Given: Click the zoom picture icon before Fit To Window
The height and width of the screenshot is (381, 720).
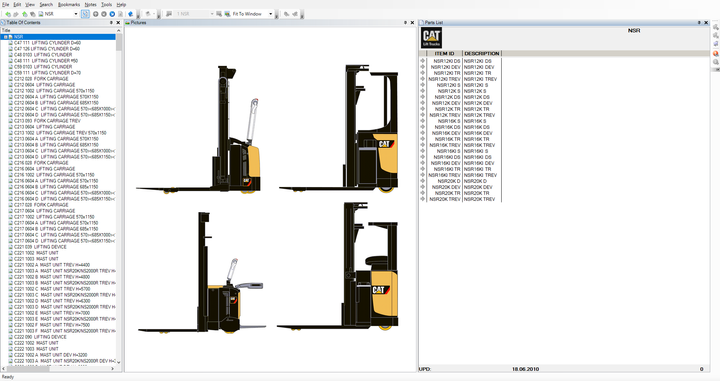Looking at the screenshot, I should click(x=227, y=14).
